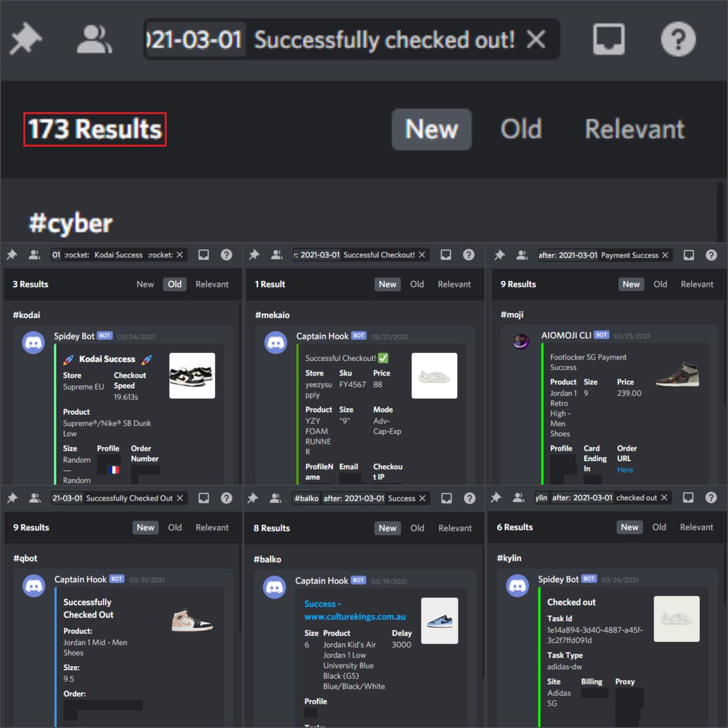Open inbox in the moji panel
Screen dimensions: 728x728
tap(689, 255)
